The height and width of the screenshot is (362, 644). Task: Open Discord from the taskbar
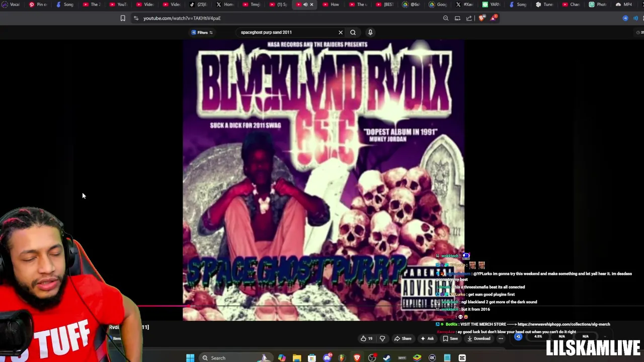click(327, 358)
